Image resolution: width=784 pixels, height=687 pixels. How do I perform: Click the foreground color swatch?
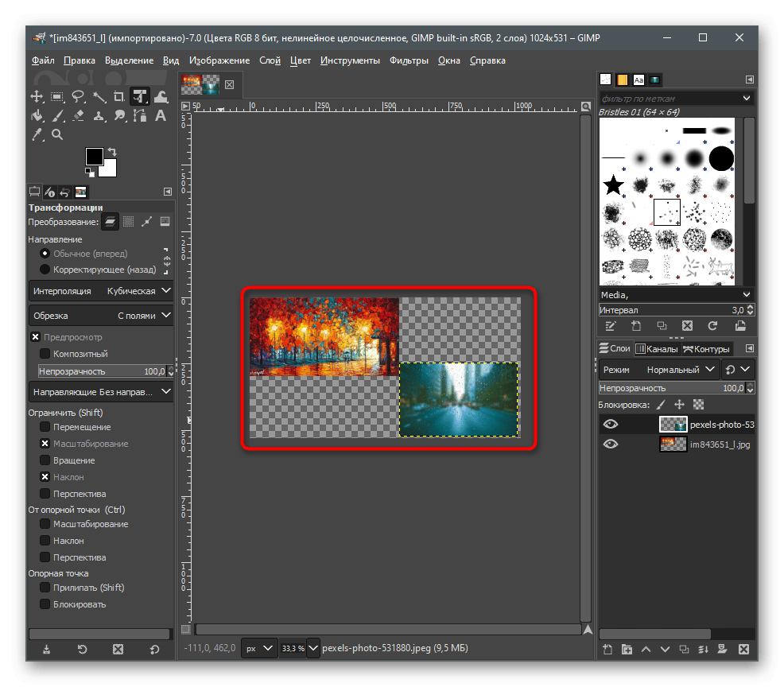point(94,156)
